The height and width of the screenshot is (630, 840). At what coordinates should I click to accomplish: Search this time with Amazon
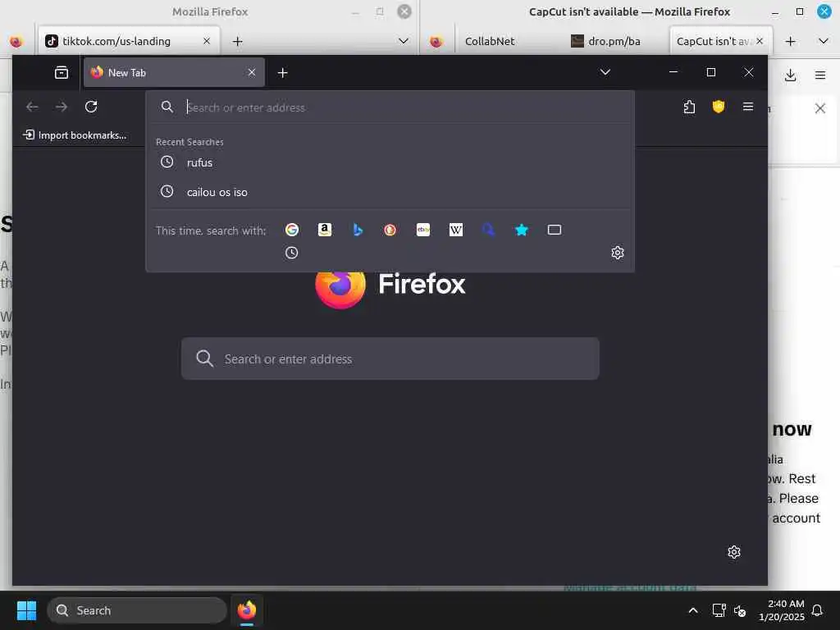tap(325, 230)
